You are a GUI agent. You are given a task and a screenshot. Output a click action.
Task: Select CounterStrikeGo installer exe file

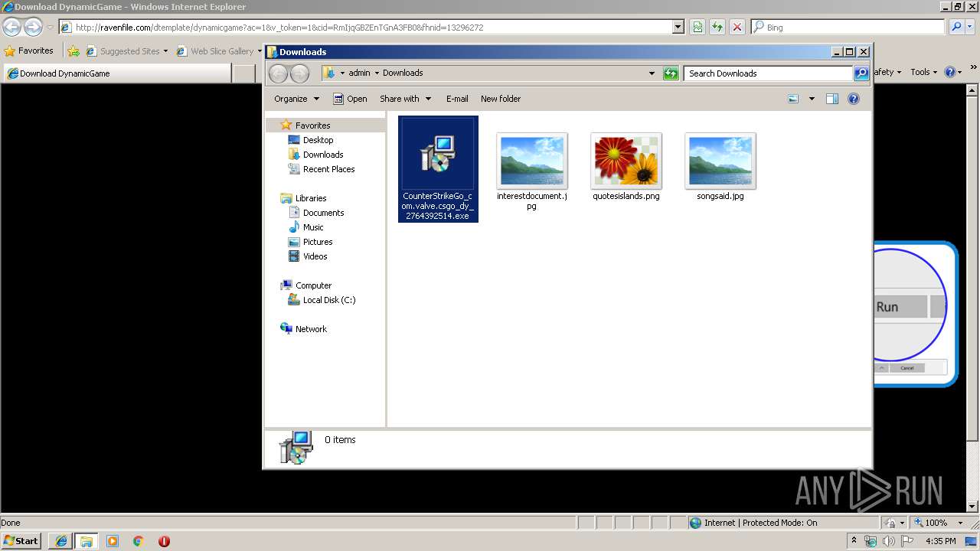[x=438, y=169]
